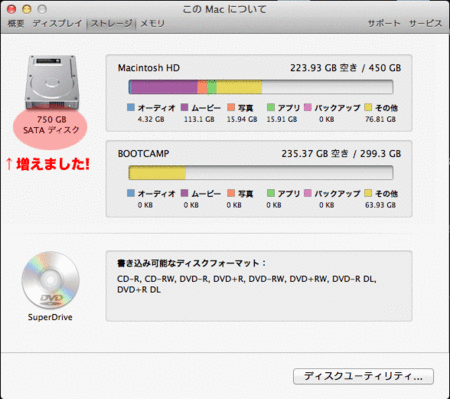Click the yellow minimize window button

(x=27, y=9)
